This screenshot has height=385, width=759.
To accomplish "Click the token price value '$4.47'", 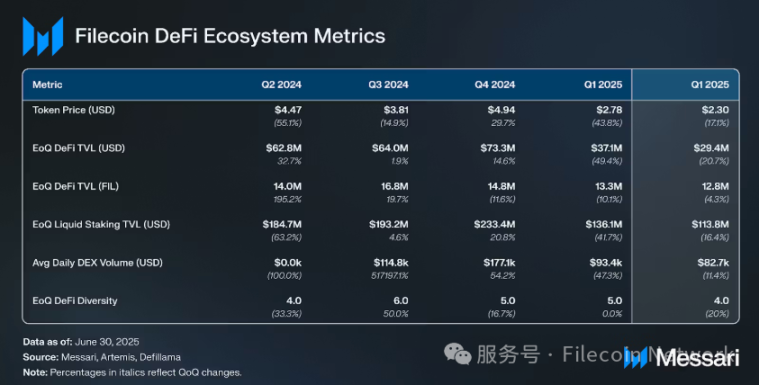I will (x=288, y=110).
